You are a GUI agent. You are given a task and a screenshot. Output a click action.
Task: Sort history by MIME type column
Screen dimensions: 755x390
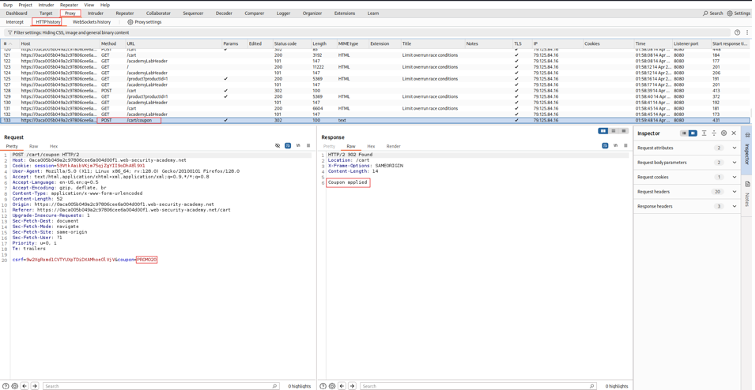352,44
